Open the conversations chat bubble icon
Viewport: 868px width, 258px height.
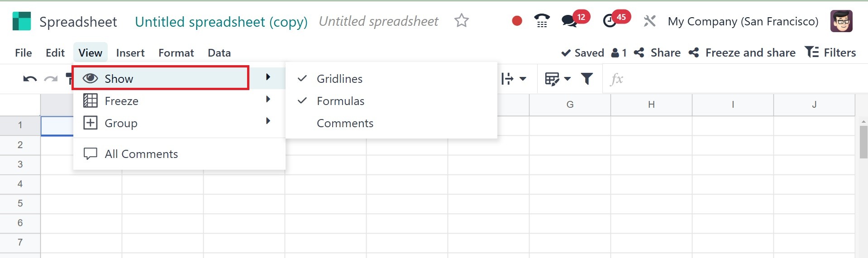point(569,21)
